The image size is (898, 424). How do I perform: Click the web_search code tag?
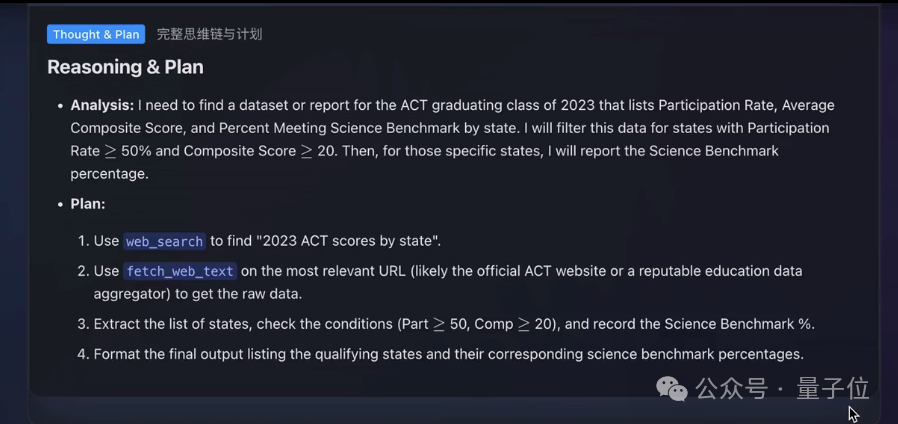(x=165, y=241)
